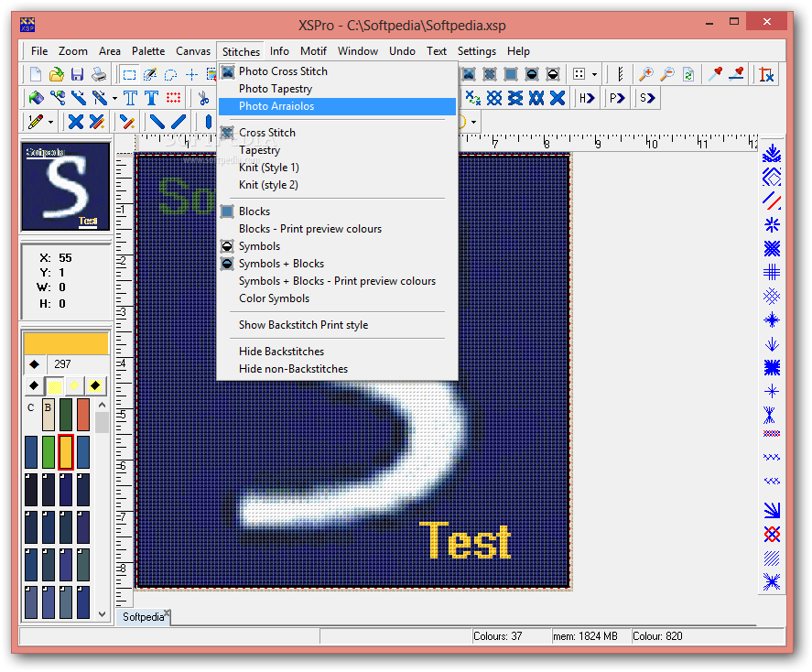Click the scissors cut tool
Screen dimensions: 812x672
(203, 98)
